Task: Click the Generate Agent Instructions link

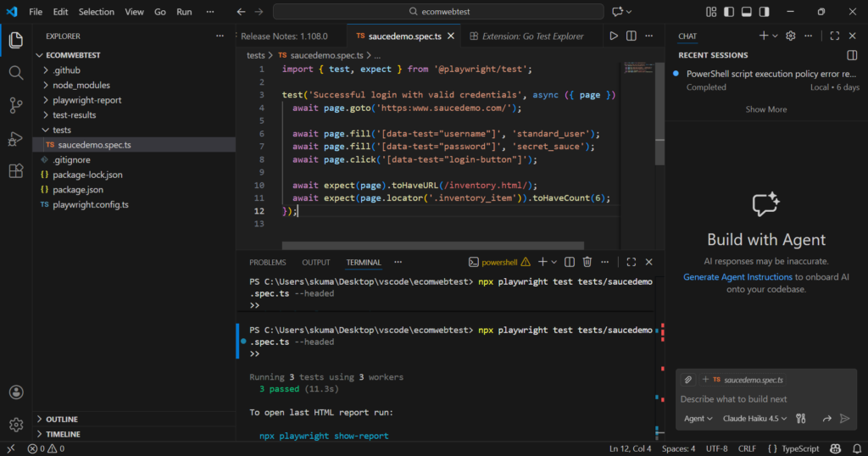Action: pyautogui.click(x=737, y=277)
